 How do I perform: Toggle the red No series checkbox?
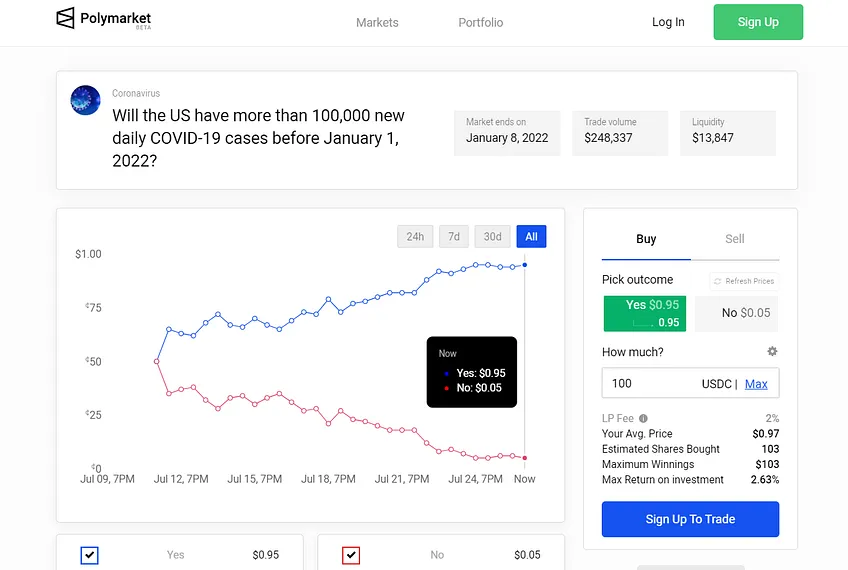[351, 555]
